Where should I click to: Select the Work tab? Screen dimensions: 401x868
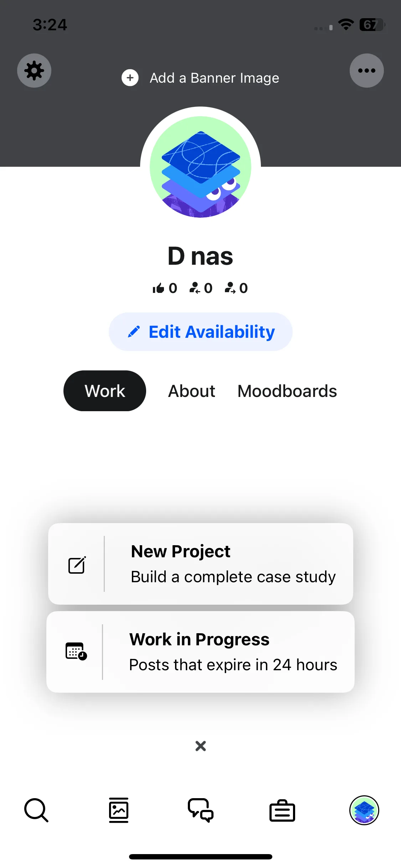[x=105, y=391]
